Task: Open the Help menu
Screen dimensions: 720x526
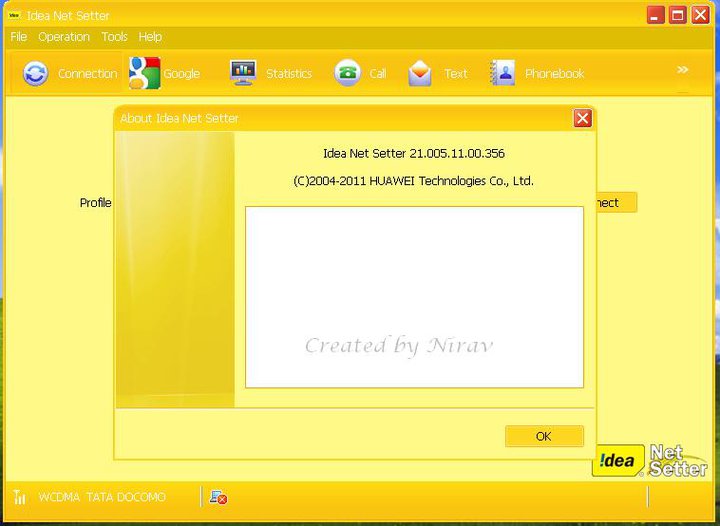Action: (150, 36)
